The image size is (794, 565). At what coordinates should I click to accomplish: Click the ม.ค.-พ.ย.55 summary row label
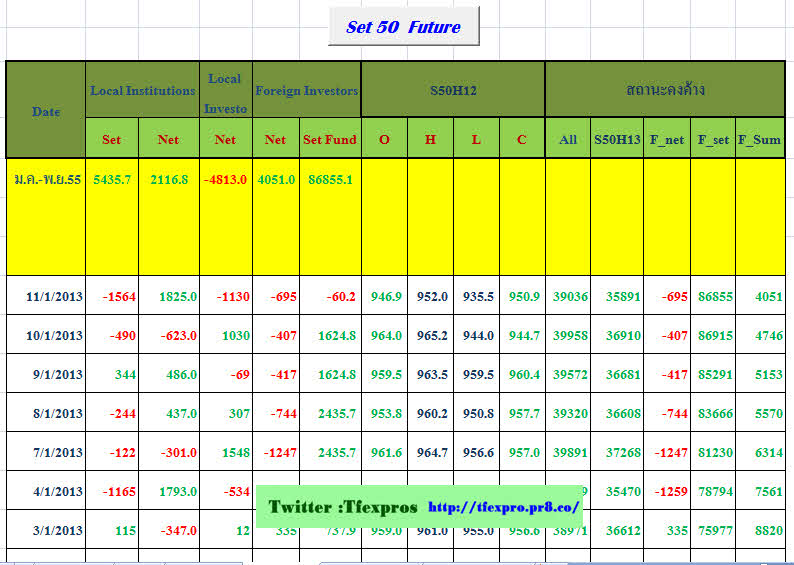tap(45, 179)
